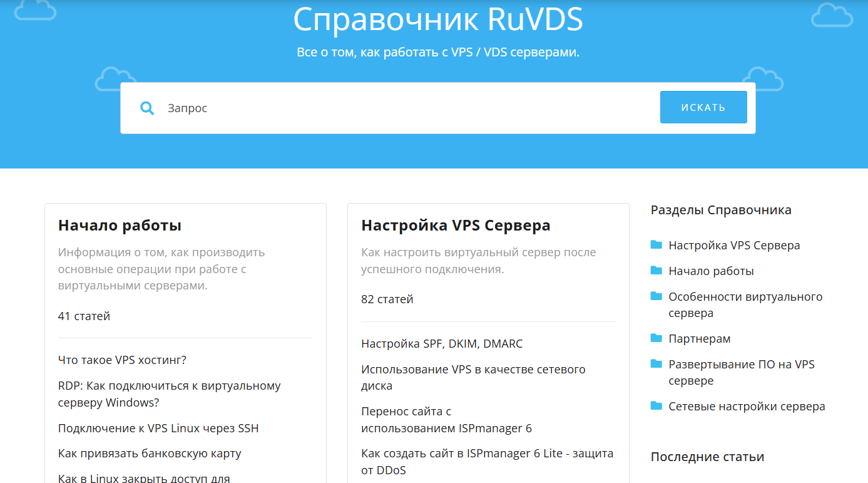868x483 pixels.
Task: Open Настройка SPF, DKIM, DMARC article
Action: click(442, 344)
